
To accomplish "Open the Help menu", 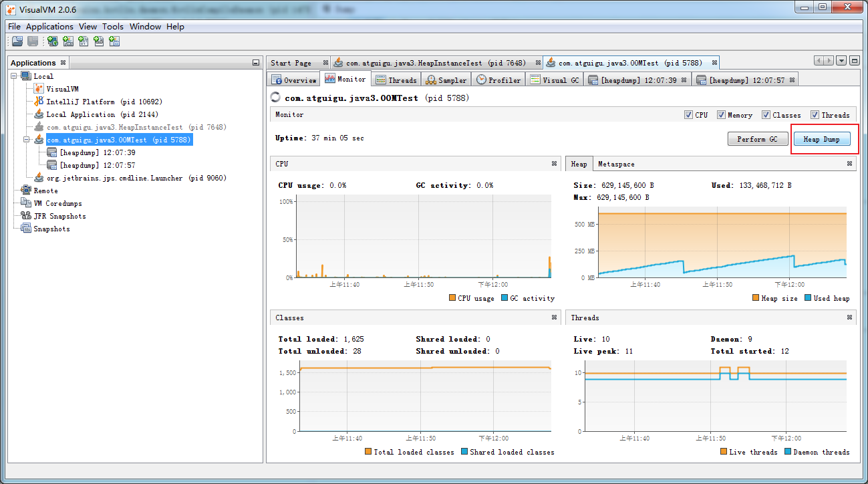I will [175, 27].
